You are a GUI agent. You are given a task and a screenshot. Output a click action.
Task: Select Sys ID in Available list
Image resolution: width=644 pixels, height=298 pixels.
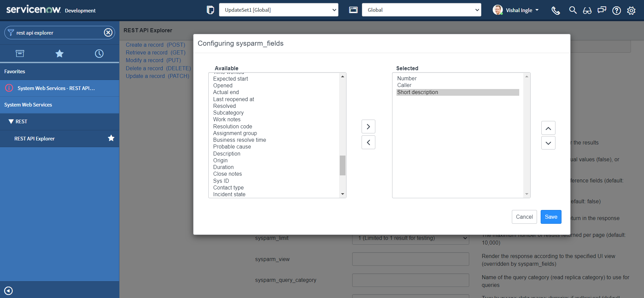pyautogui.click(x=221, y=181)
